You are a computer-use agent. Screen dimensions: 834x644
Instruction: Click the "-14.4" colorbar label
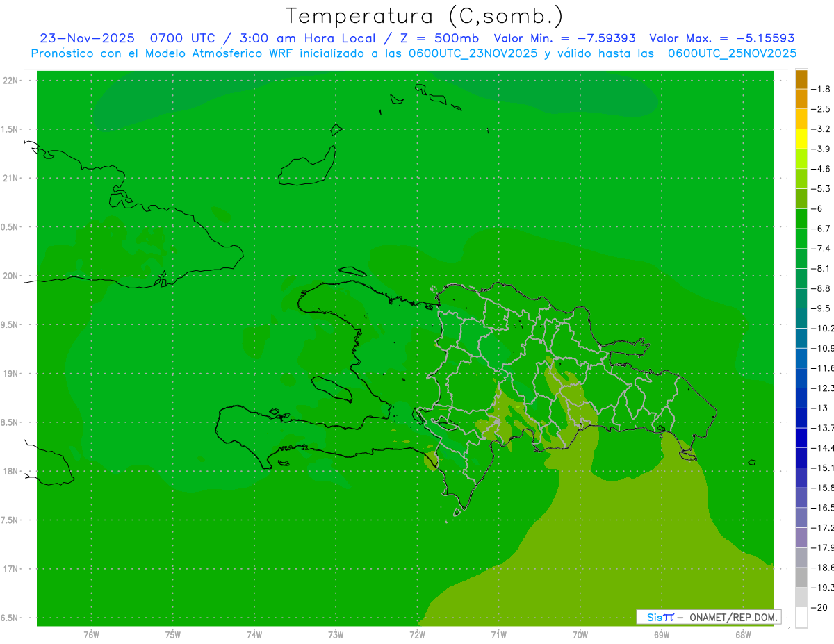tap(824, 448)
